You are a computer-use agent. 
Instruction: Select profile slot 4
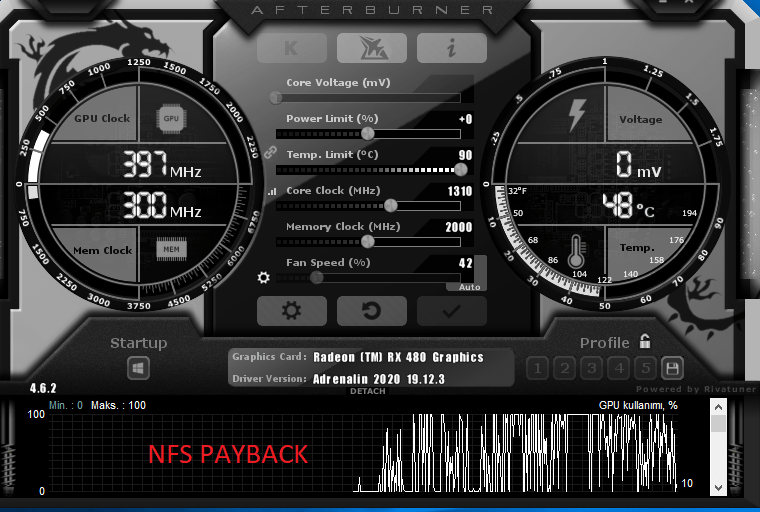tap(619, 368)
